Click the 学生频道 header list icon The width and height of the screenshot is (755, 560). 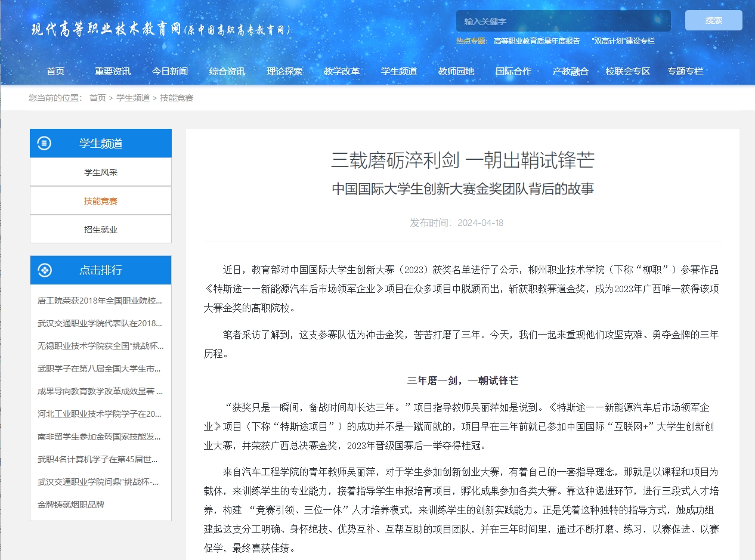point(45,143)
